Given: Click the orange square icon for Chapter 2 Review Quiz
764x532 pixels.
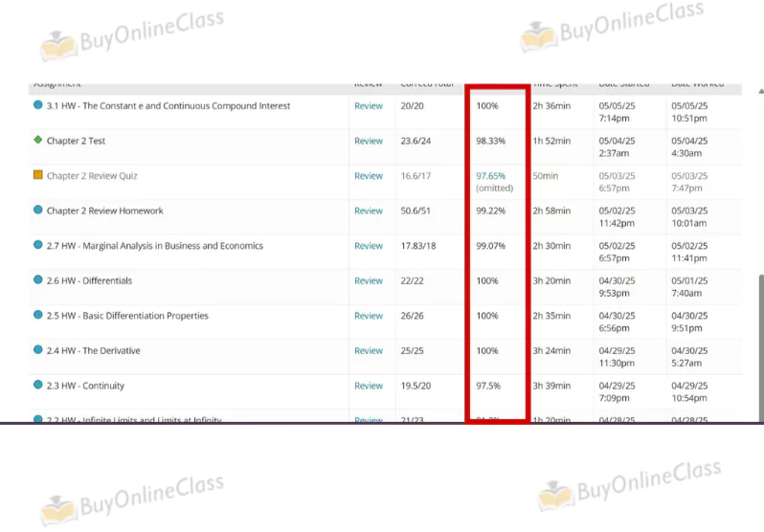Looking at the screenshot, I should point(38,175).
